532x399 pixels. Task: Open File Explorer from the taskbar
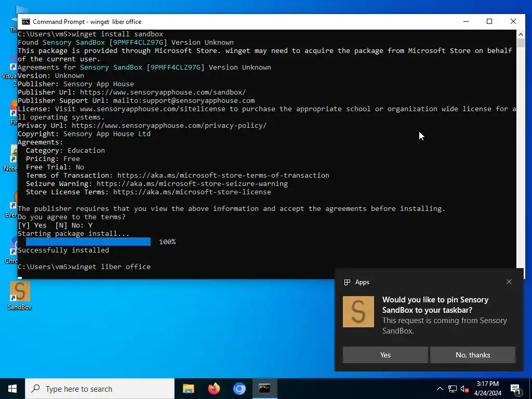188,389
